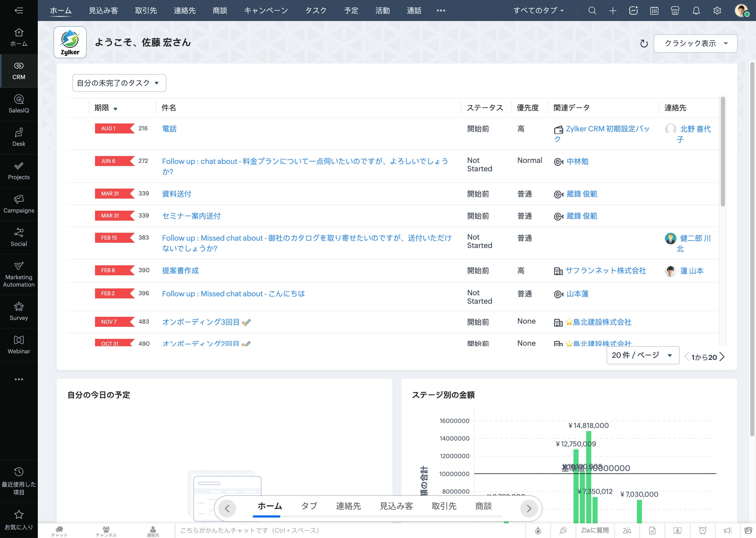Open 商談 tab in navigation
Image resolution: width=756 pixels, height=538 pixels.
pos(221,11)
